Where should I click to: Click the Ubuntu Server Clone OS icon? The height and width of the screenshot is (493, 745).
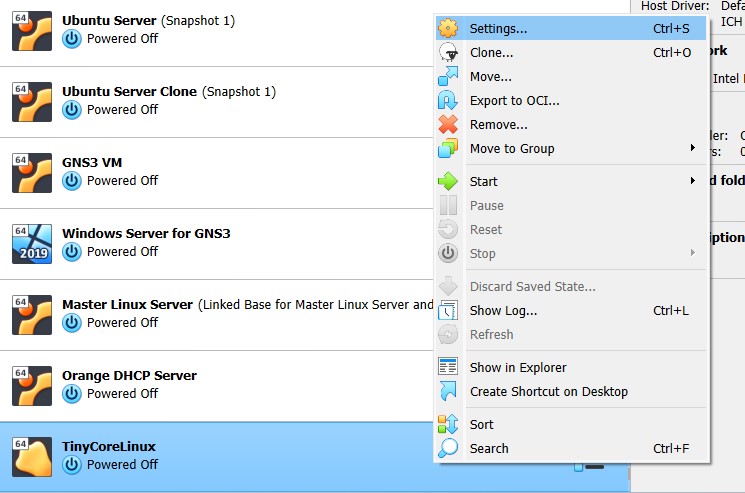32,102
